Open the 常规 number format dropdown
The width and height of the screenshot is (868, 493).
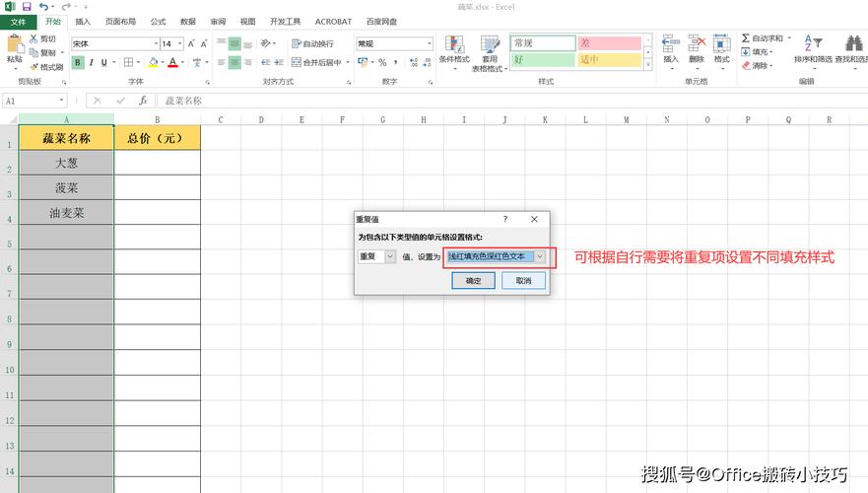429,43
